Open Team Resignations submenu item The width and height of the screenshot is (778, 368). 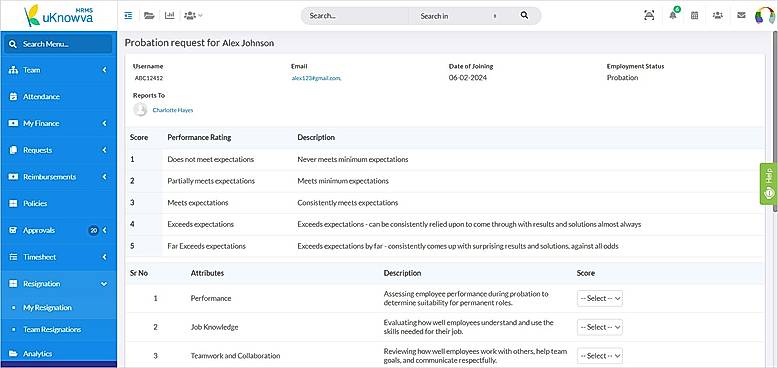(x=52, y=329)
